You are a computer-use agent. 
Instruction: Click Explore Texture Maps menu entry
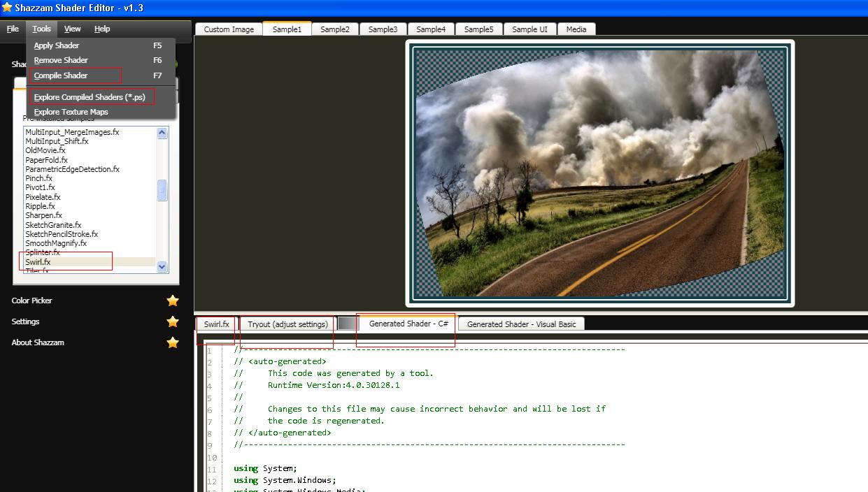click(72, 111)
